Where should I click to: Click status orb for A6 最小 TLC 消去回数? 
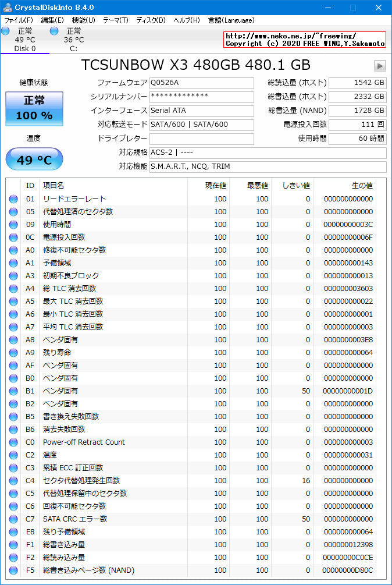click(13, 314)
